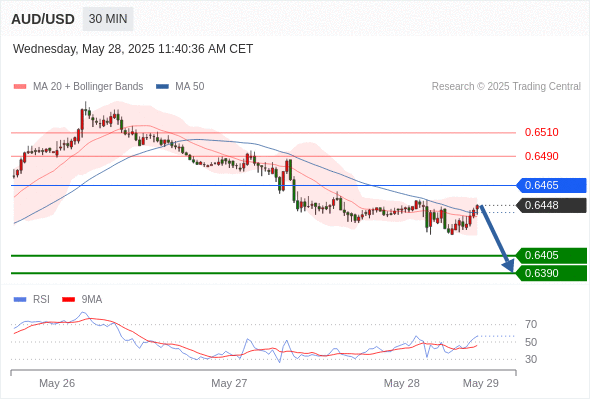Click the blue MA 50 legend swatch
Viewport: 590px width, 400px height.
(162, 87)
